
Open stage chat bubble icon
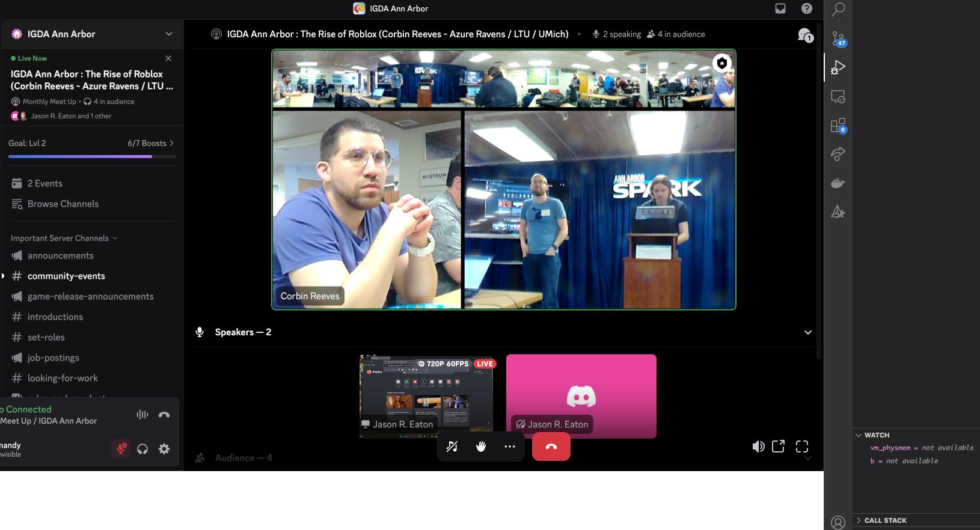(x=806, y=35)
